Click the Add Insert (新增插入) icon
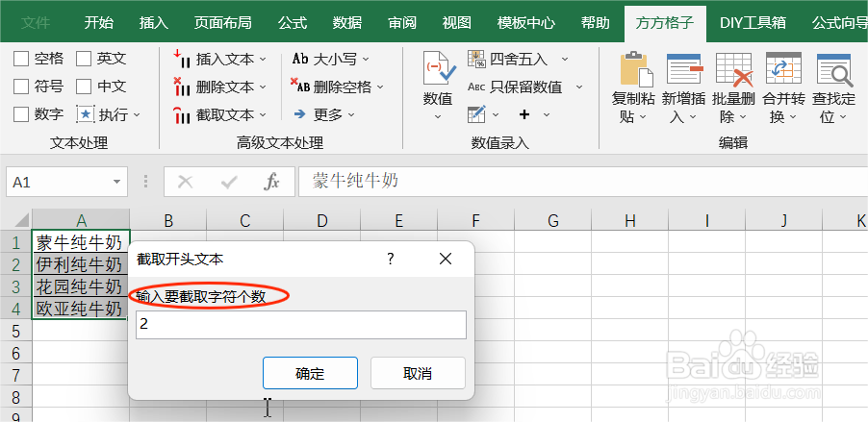Screen dimensions: 868x422 (x=685, y=69)
